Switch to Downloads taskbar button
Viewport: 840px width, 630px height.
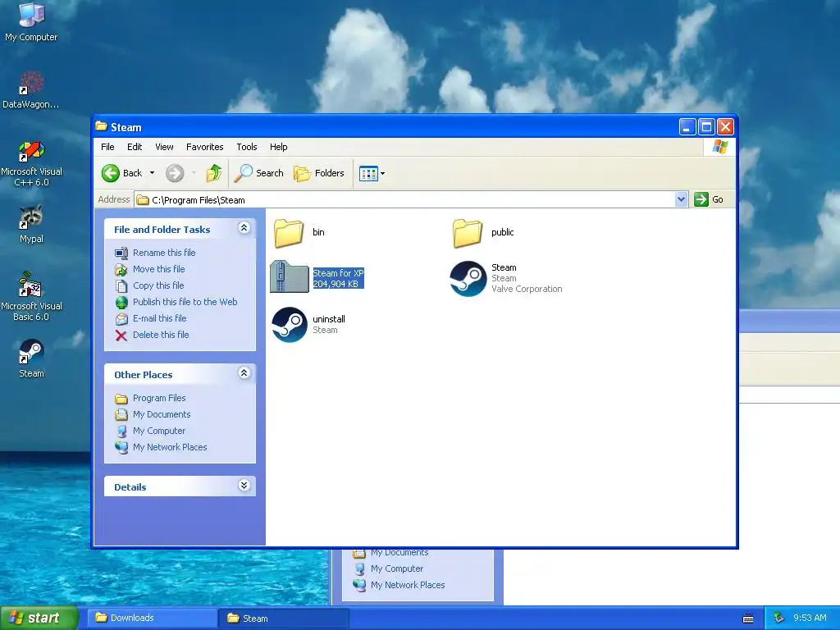(152, 618)
